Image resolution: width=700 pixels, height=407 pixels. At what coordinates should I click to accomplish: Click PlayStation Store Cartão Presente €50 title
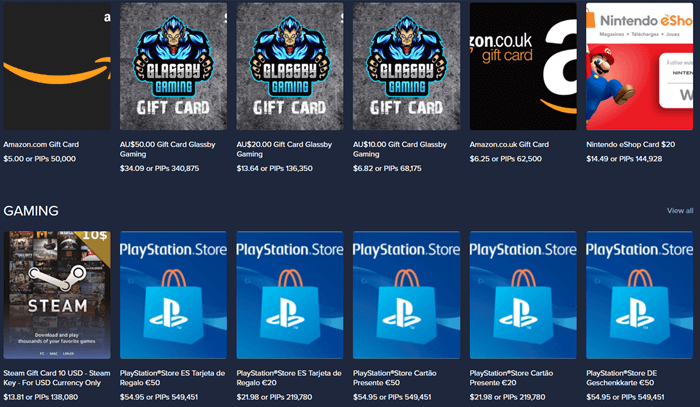395,378
